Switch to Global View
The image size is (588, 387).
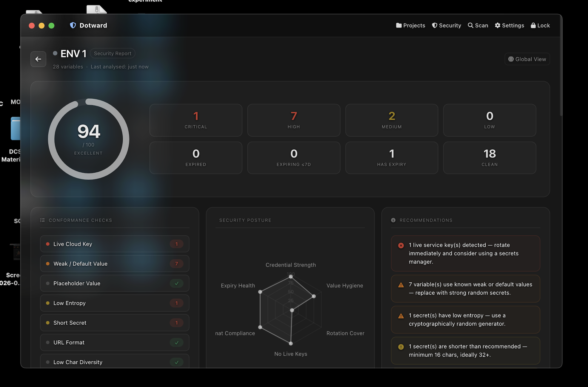click(x=527, y=59)
